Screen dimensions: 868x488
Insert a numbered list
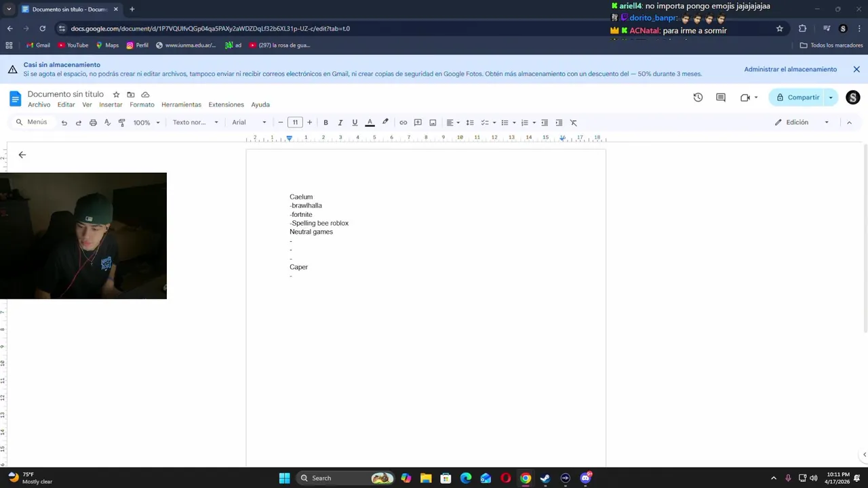524,123
